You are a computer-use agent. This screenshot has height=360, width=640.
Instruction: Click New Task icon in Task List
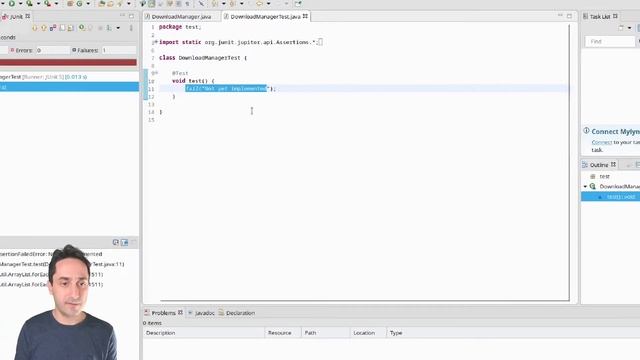coord(621,28)
